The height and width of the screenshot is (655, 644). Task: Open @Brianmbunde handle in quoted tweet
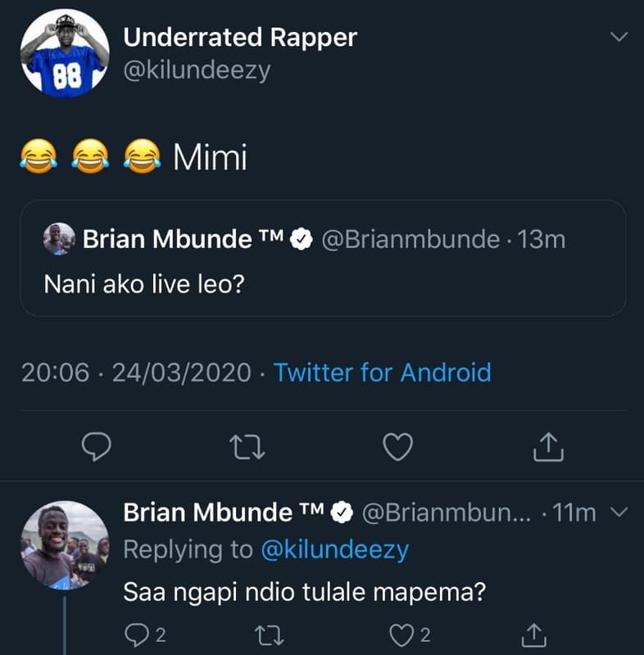(409, 239)
